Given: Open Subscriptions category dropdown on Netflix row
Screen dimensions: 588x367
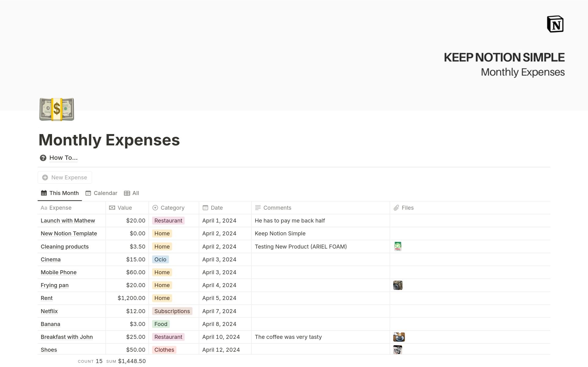Looking at the screenshot, I should tap(172, 311).
